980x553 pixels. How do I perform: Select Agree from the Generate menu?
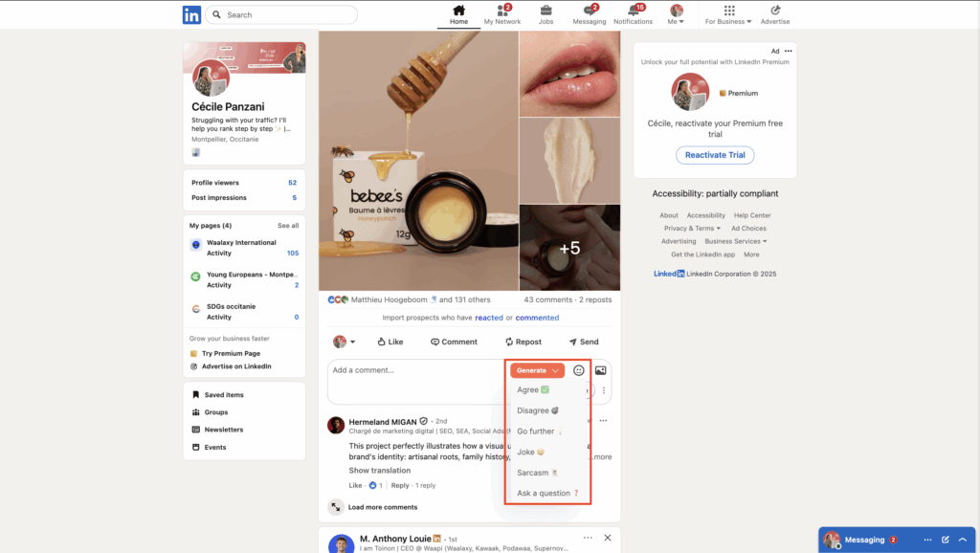coord(533,389)
